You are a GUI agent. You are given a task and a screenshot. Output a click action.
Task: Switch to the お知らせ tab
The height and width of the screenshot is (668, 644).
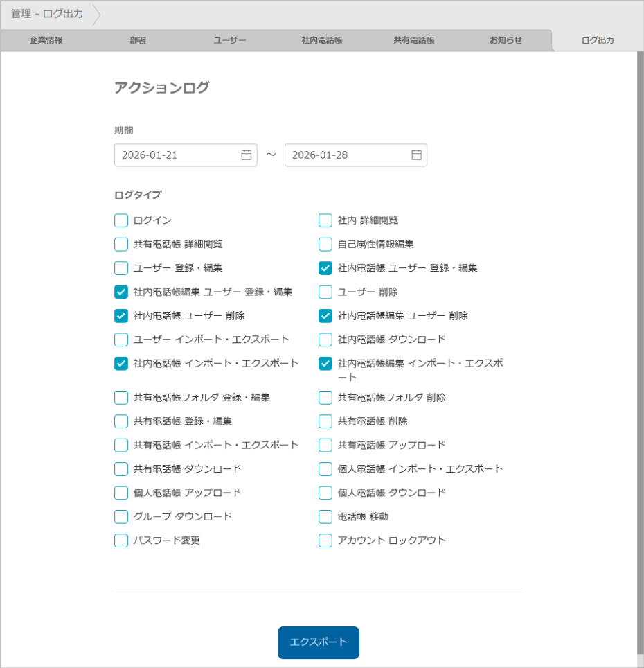(x=506, y=40)
